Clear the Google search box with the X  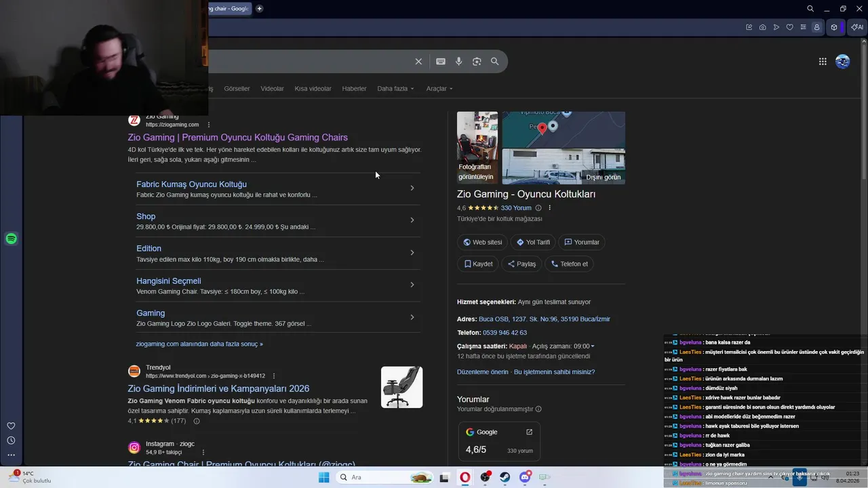(x=418, y=62)
